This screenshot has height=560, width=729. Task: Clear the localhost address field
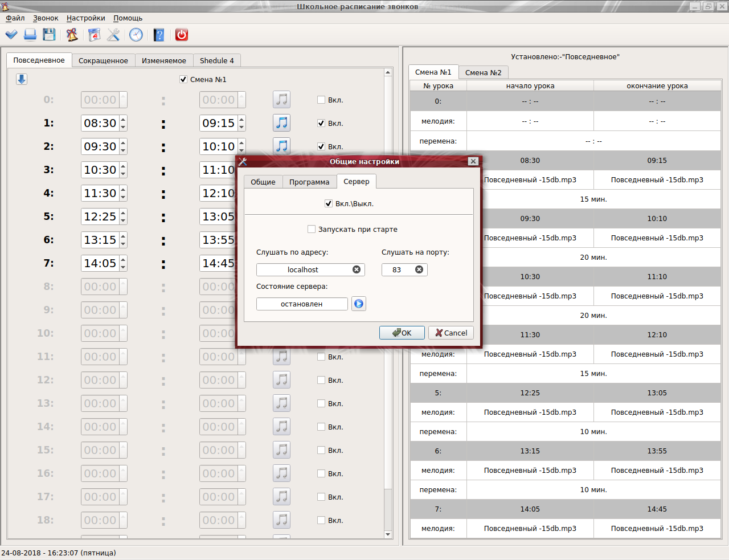[357, 269]
